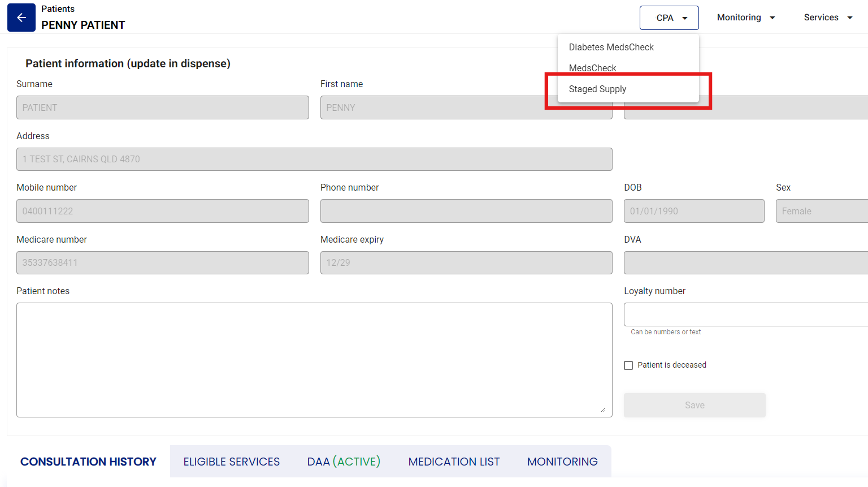Expand the Monitoring dropdown
868x487 pixels.
[745, 18]
